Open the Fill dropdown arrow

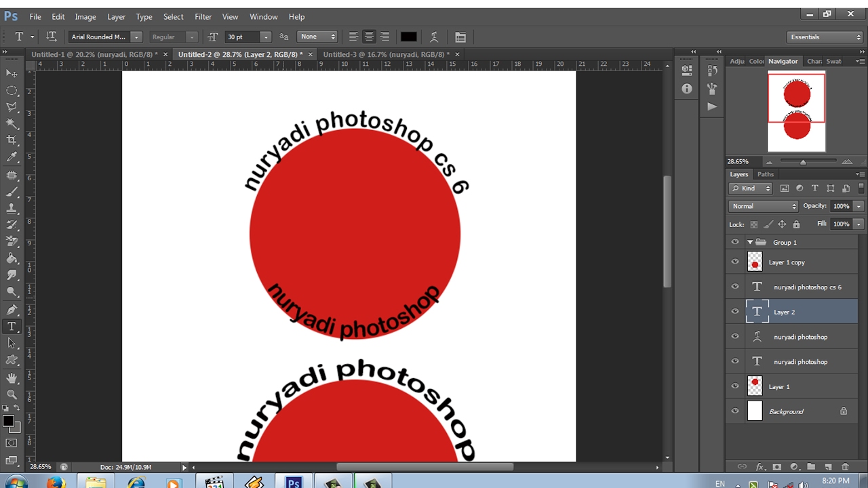(859, 224)
